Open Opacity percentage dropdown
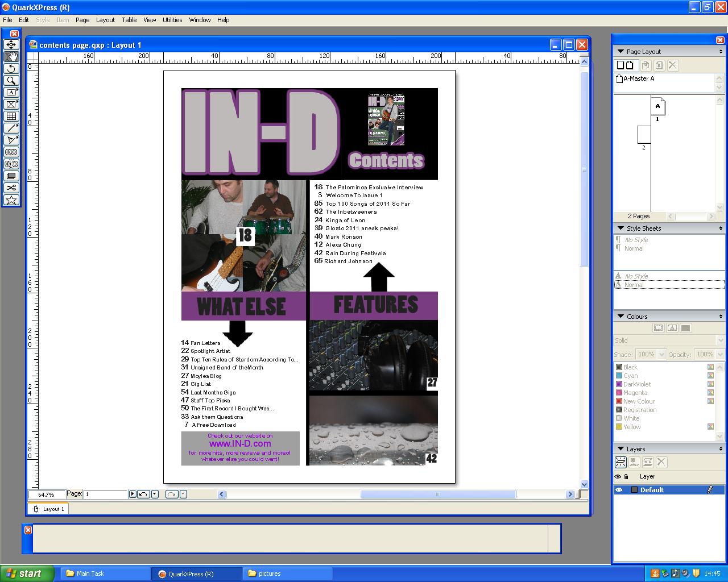 [x=719, y=354]
